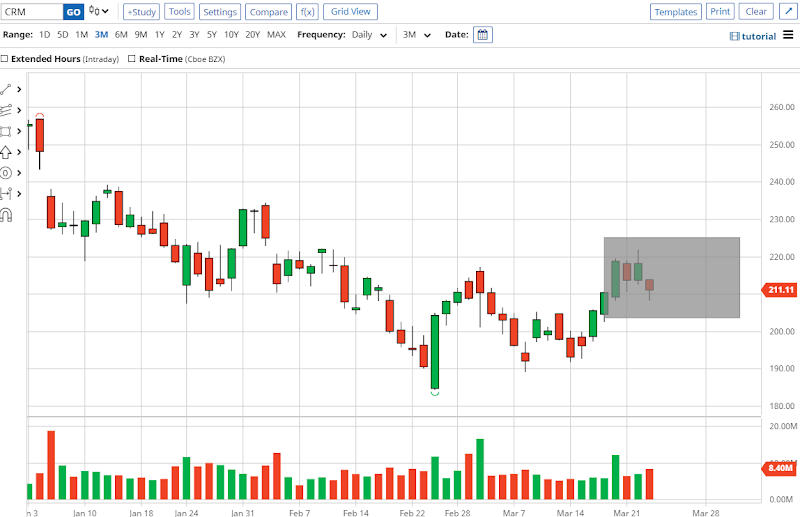Switch range to 6M
This screenshot has width=800, height=517.
(x=121, y=35)
